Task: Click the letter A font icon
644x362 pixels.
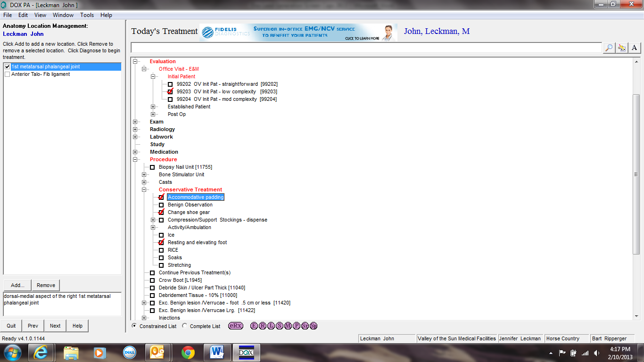Action: click(x=635, y=48)
